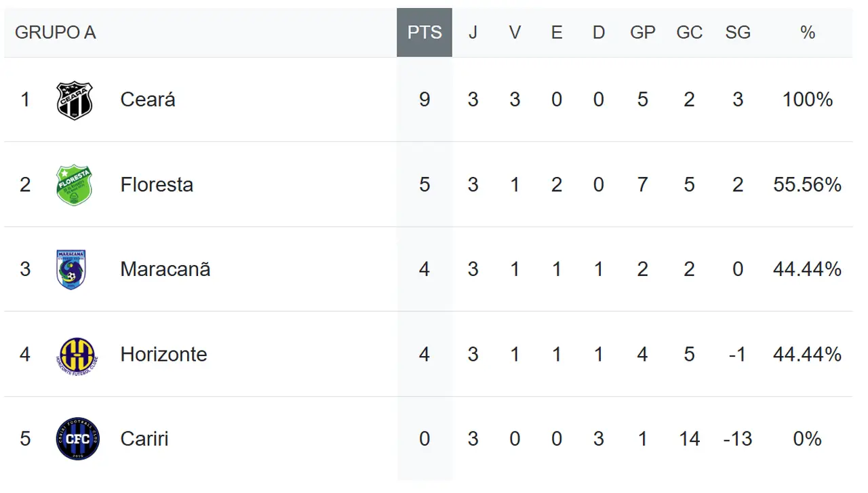The height and width of the screenshot is (493, 868).
Task: Click Ceará's 100% percentage cell
Action: click(x=807, y=100)
